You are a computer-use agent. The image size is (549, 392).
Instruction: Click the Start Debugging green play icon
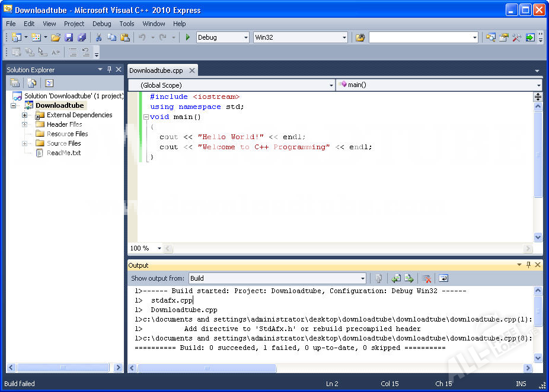pyautogui.click(x=188, y=37)
